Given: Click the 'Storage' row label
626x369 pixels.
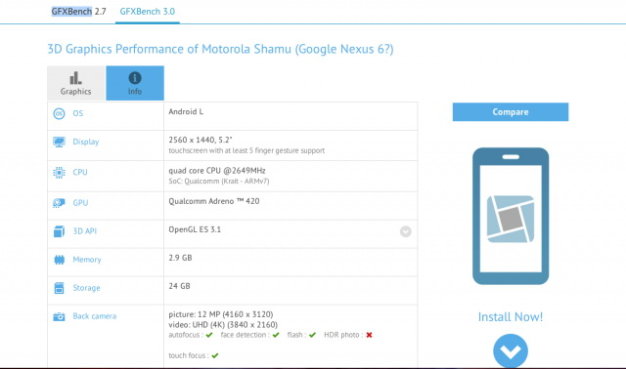Looking at the screenshot, I should (86, 288).
